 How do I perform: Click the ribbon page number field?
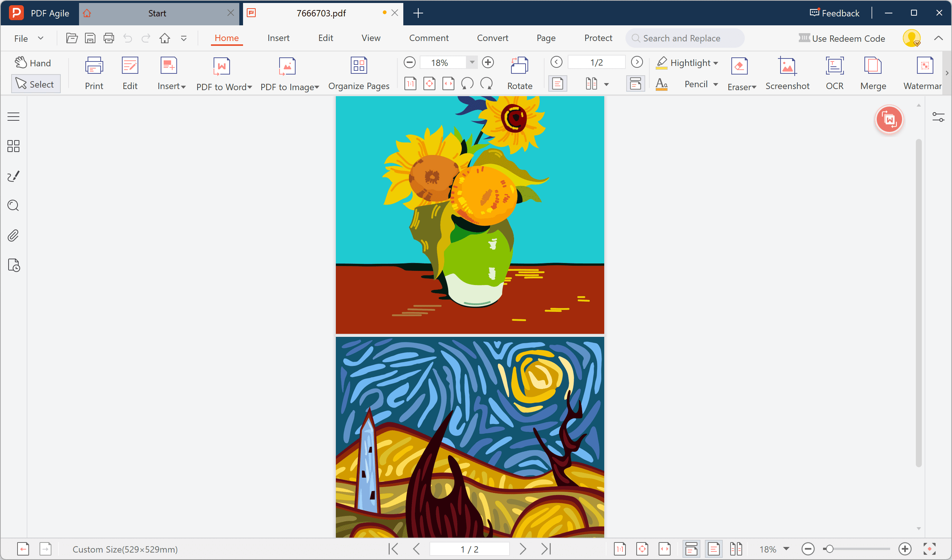tap(596, 62)
